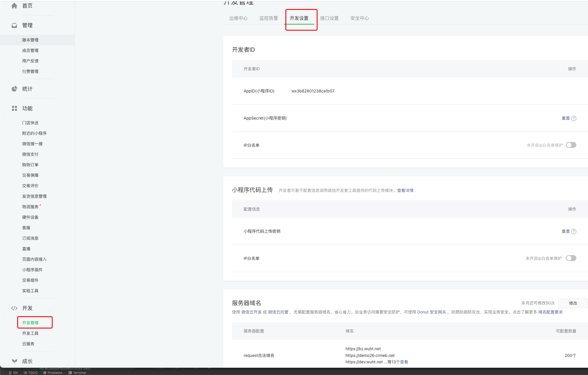Click the help icon next to AppSecret 重置

pos(574,118)
